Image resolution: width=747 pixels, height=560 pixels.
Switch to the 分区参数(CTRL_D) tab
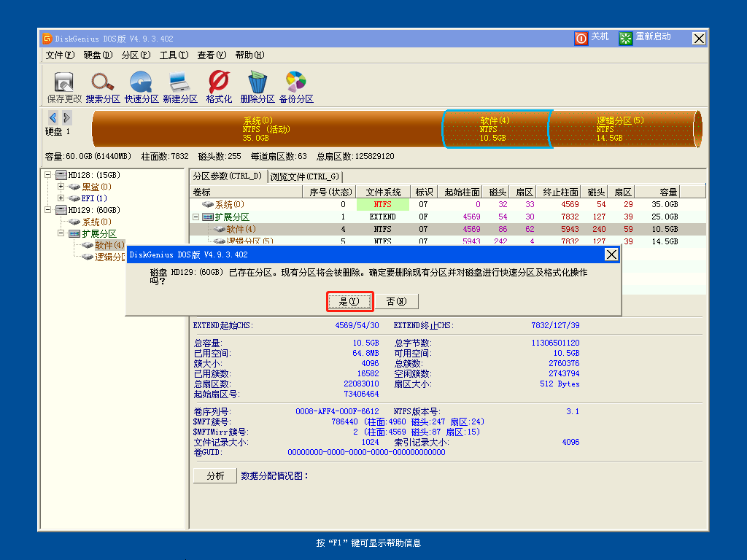click(x=228, y=176)
